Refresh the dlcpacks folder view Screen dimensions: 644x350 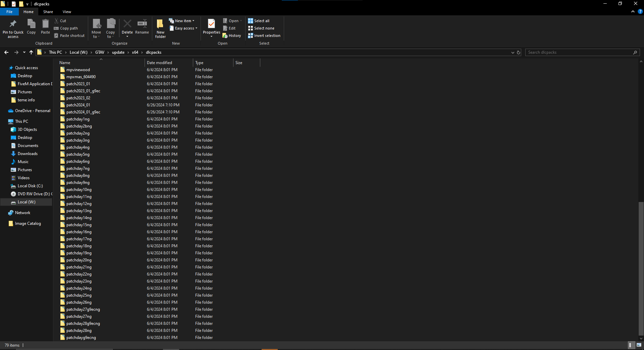518,52
